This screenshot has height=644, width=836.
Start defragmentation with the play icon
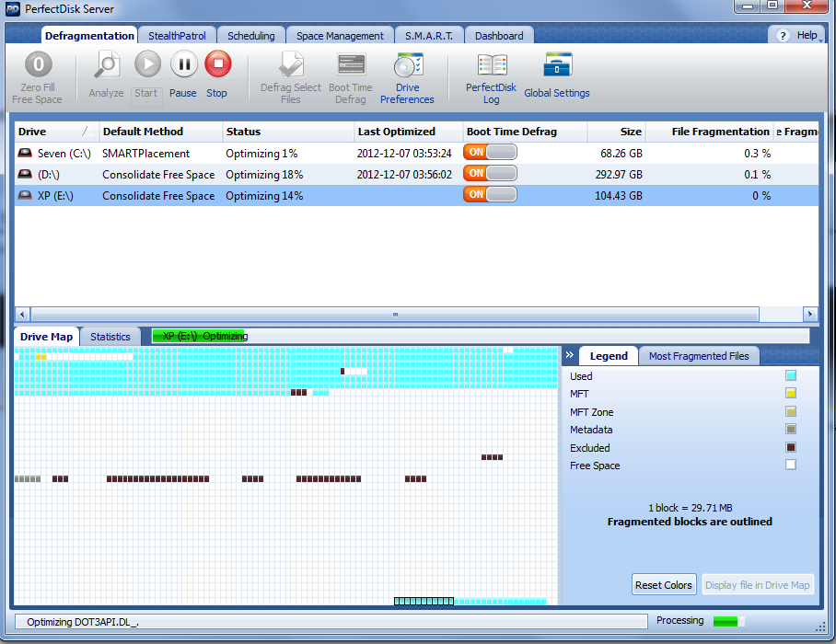click(147, 63)
